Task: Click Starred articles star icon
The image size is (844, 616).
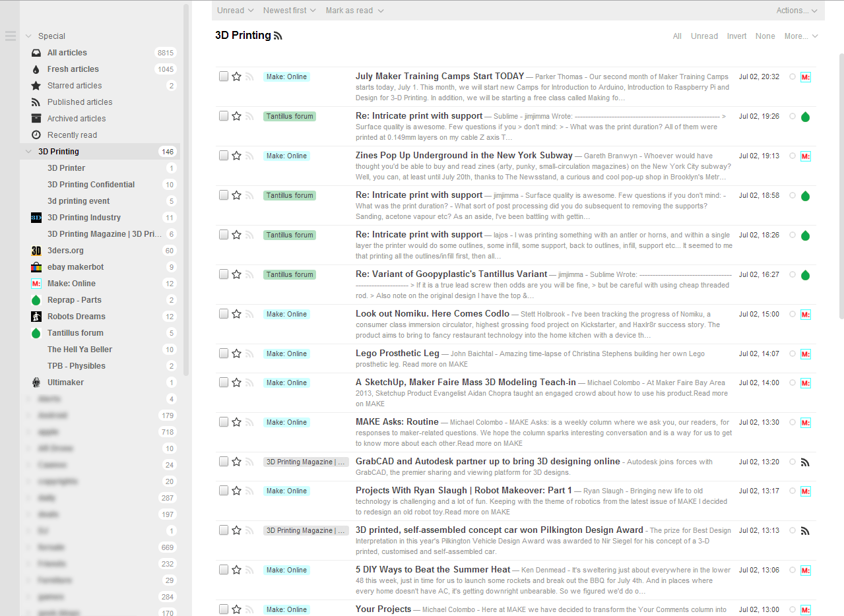Action: pos(36,86)
